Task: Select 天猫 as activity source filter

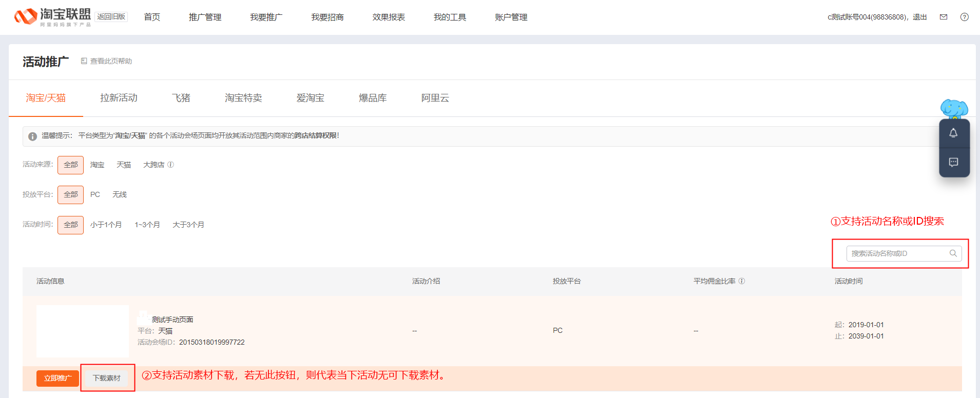Action: (x=123, y=165)
